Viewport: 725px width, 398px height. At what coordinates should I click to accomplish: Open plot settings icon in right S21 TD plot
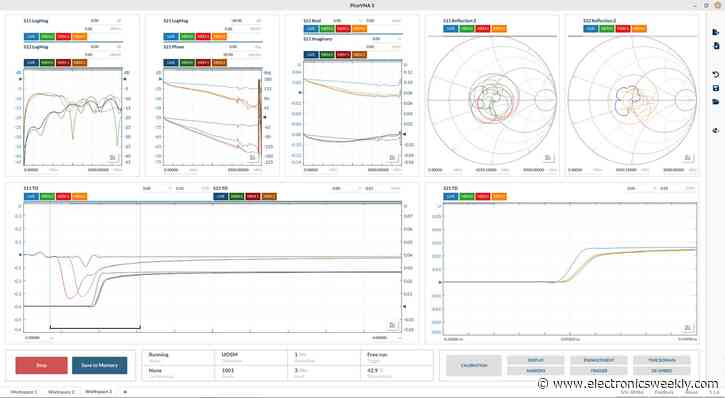[x=688, y=327]
